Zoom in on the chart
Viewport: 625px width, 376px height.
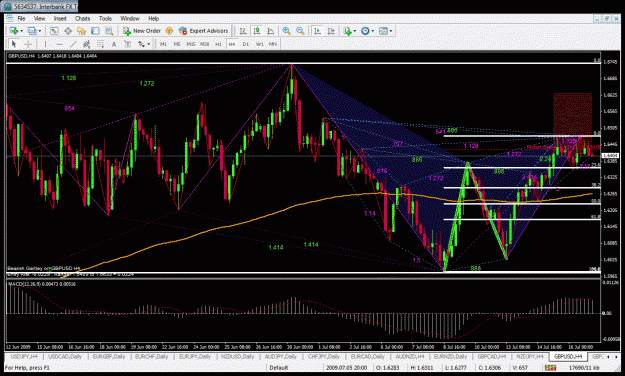coord(286,31)
